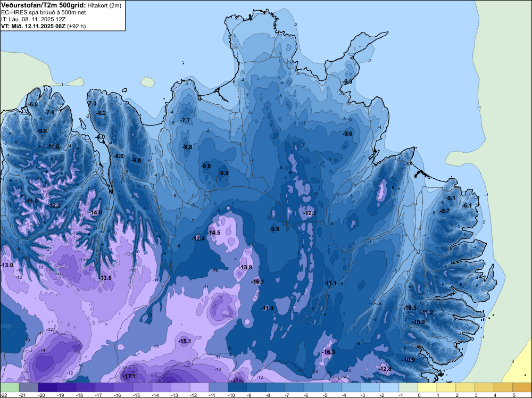Pick the legend swatch labeled -14

point(162,387)
